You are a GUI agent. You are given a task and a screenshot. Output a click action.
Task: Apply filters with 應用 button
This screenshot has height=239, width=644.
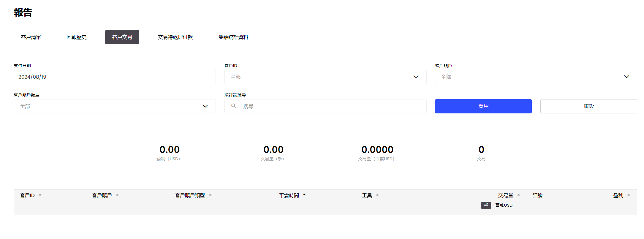(483, 106)
